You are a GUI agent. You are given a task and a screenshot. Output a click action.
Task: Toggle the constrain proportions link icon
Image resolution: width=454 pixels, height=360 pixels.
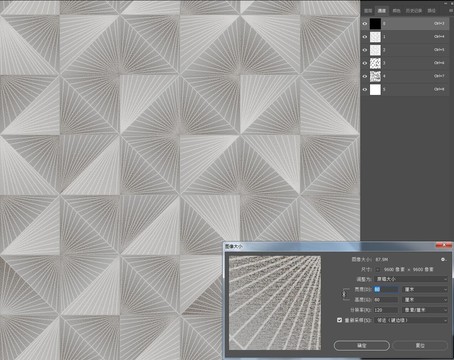[344, 294]
